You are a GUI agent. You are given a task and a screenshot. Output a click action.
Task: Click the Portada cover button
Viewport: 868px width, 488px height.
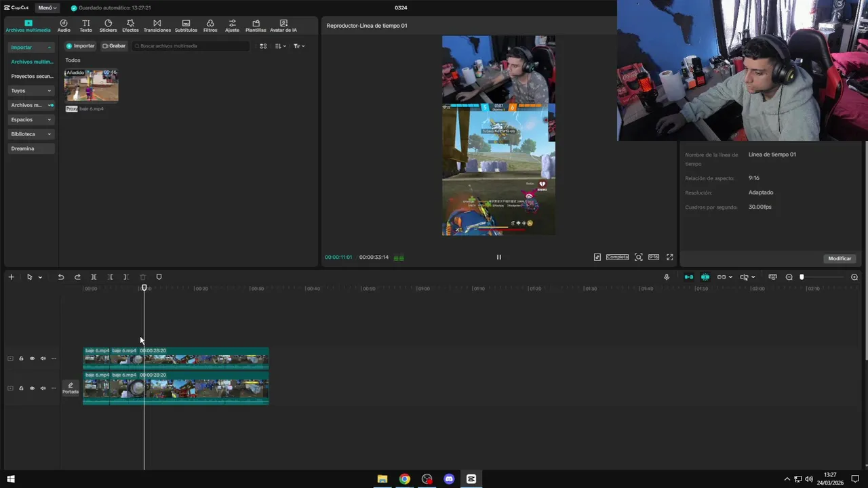[71, 388]
